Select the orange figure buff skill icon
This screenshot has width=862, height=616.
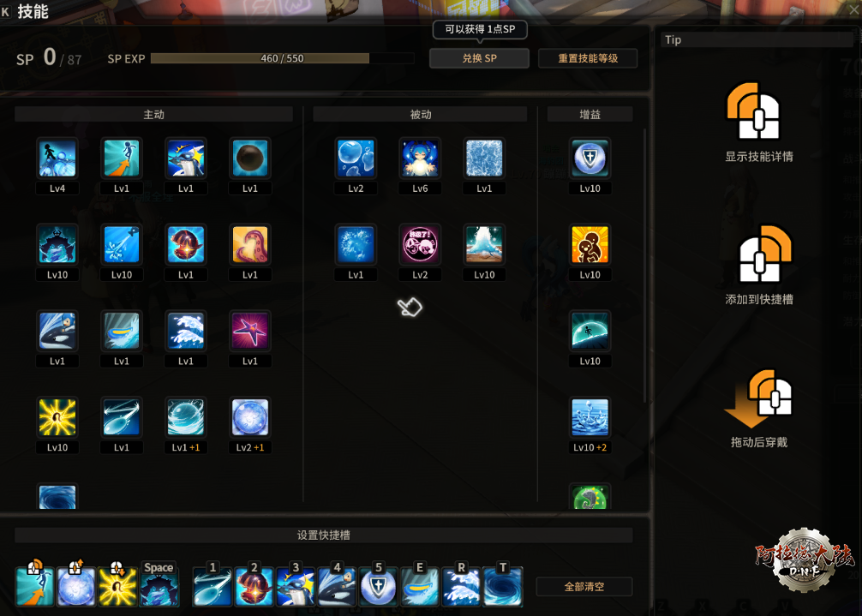click(590, 245)
